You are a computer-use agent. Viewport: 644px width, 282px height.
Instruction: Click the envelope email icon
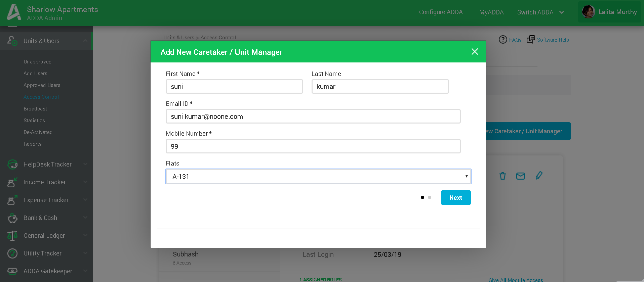[x=521, y=176]
